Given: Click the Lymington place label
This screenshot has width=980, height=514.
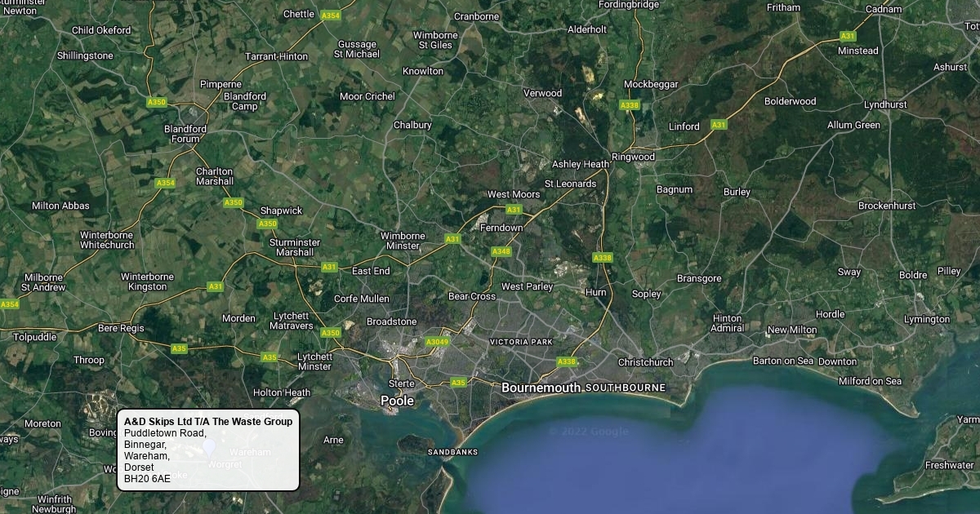Looking at the screenshot, I should [927, 319].
